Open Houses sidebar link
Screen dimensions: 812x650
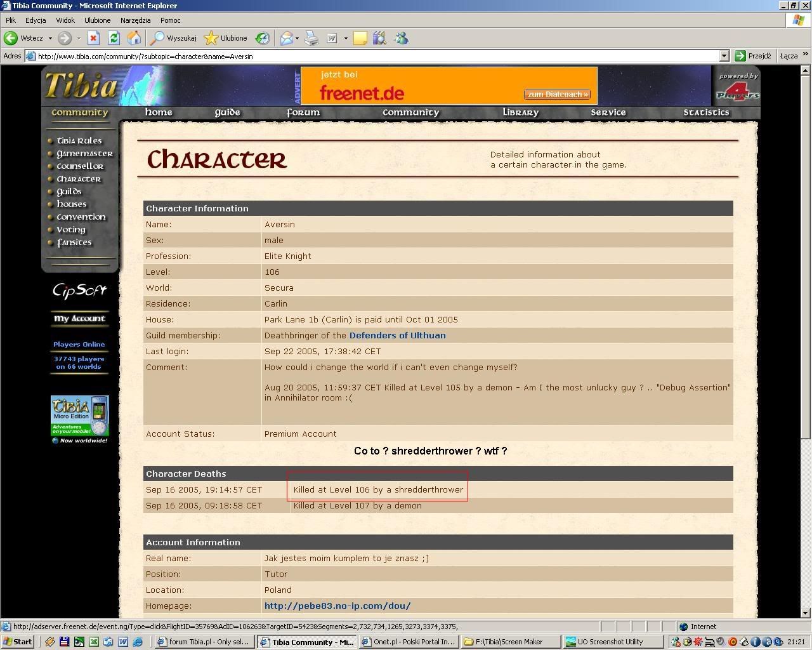pos(72,204)
